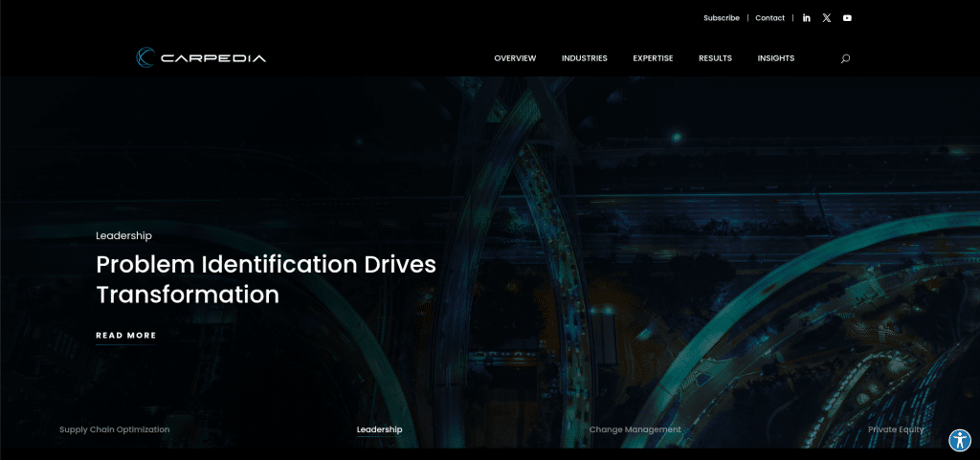Open the Problem Identification Drives Transformation headline

click(266, 279)
